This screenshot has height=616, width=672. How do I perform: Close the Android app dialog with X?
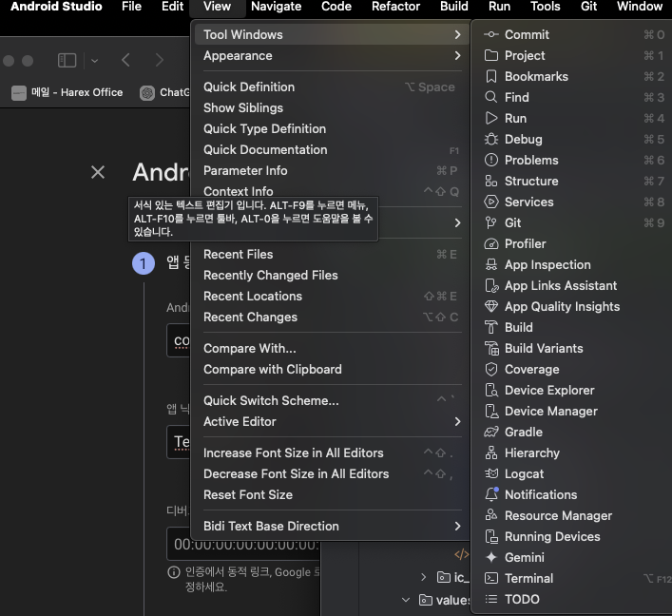pyautogui.click(x=98, y=172)
